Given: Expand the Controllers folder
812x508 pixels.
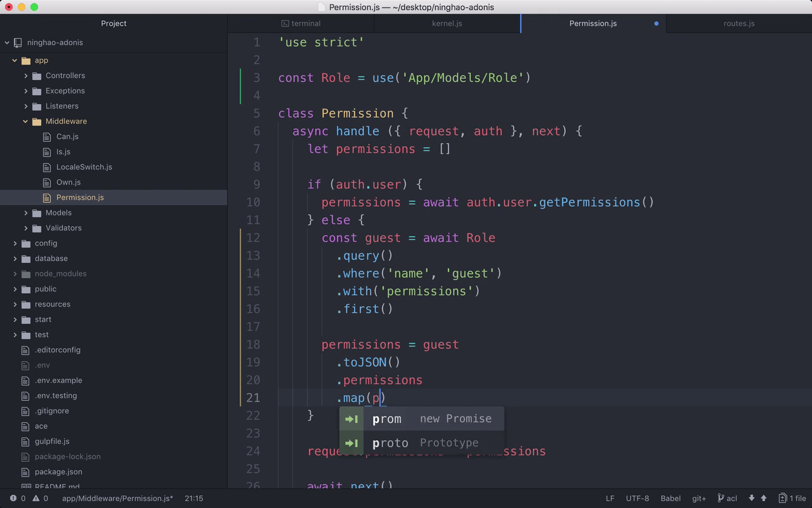Looking at the screenshot, I should tap(26, 76).
